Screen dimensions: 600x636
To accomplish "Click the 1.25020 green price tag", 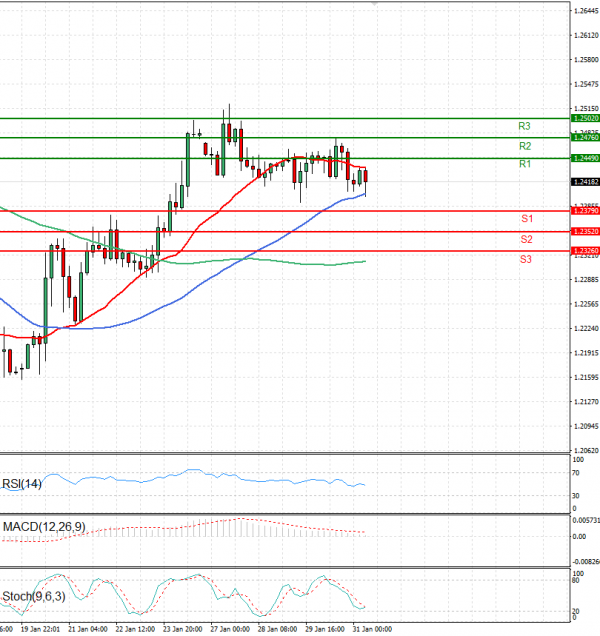I will coord(585,118).
